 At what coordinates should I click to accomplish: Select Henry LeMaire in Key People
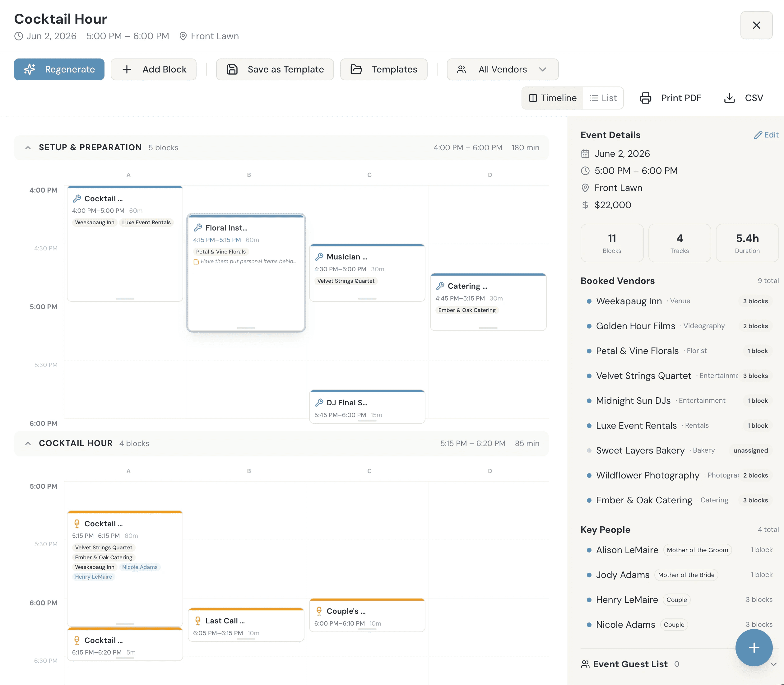(x=627, y=600)
